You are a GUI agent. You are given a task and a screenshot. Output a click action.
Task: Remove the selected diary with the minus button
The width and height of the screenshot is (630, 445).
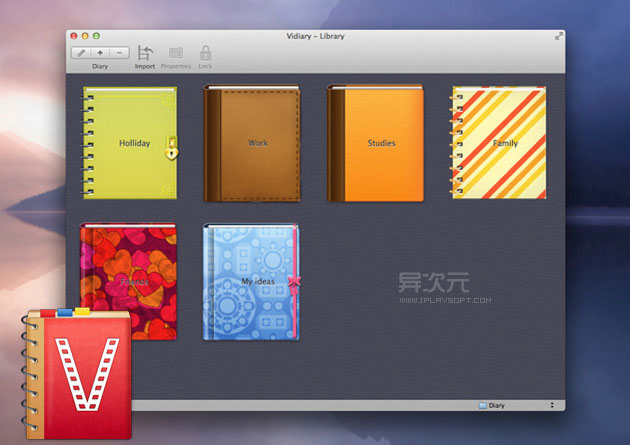[x=119, y=52]
